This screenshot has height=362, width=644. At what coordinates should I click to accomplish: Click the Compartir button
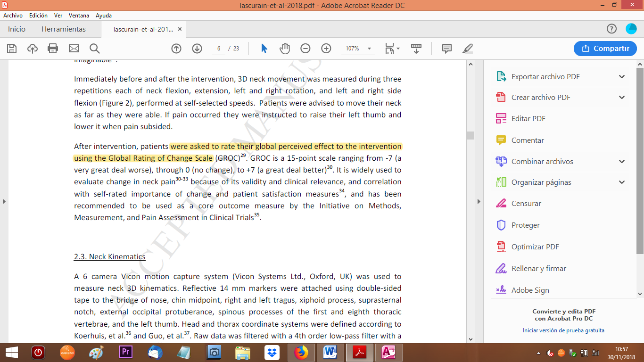605,49
